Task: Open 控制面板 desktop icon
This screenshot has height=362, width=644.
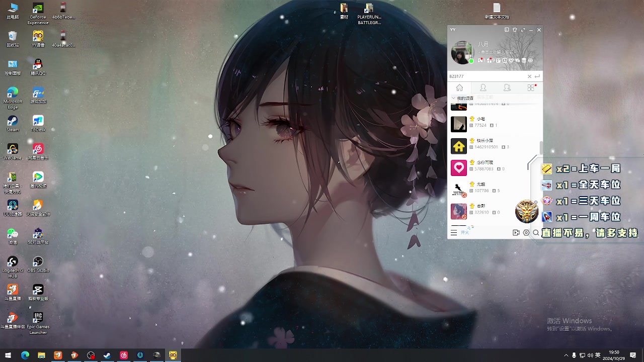Action: [13, 66]
